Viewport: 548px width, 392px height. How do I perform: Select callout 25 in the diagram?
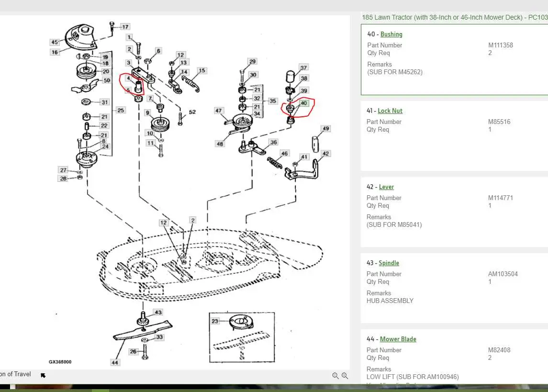[121, 110]
